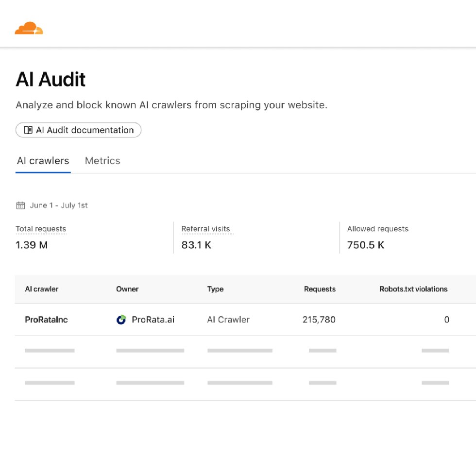Click the 215,780 requests value
This screenshot has width=476, height=476.
(319, 320)
